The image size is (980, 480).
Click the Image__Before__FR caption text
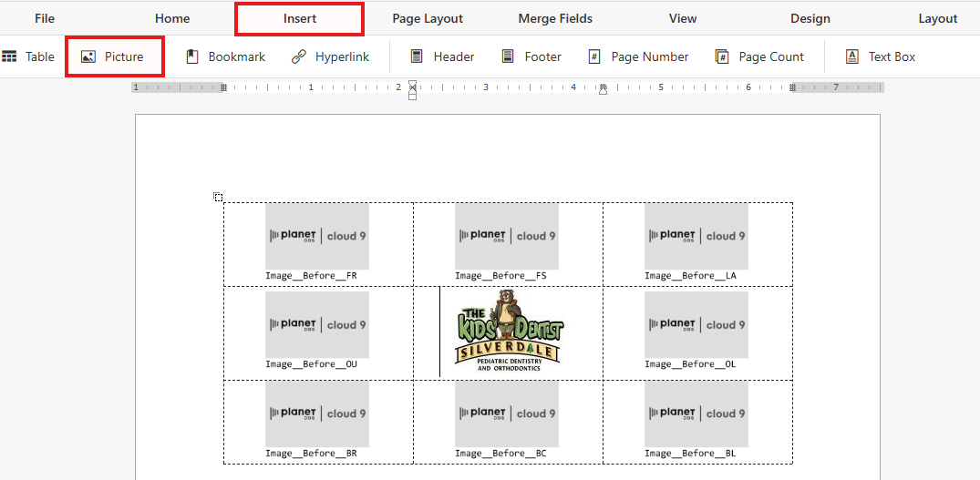[x=311, y=275]
